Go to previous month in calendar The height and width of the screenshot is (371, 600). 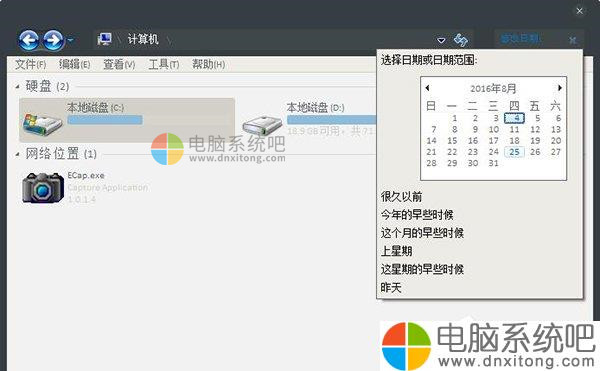pos(427,88)
